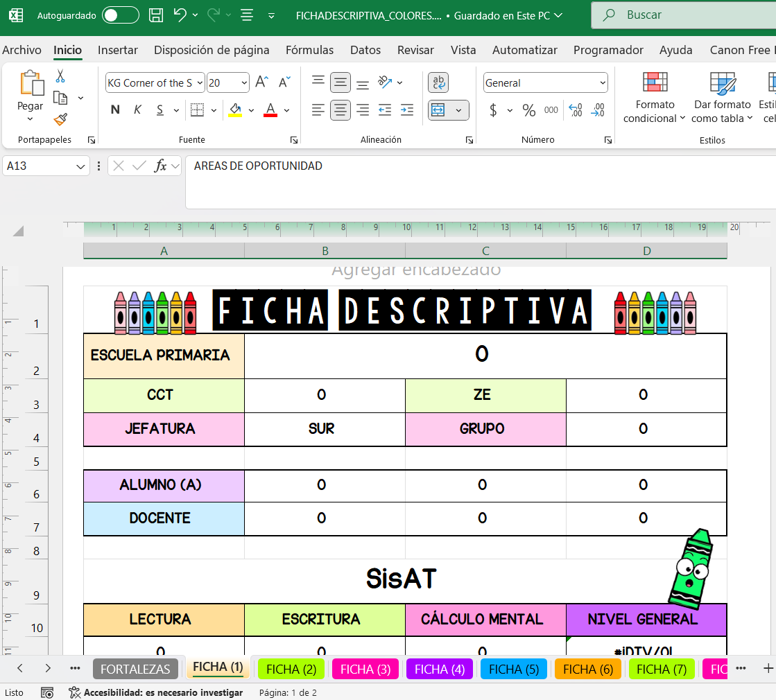
Task: Open Fuente dialog launcher
Action: tap(294, 140)
